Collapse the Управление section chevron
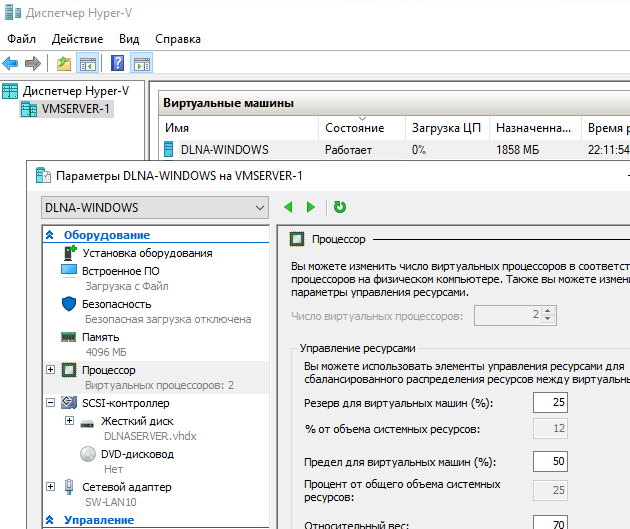 coord(50,520)
